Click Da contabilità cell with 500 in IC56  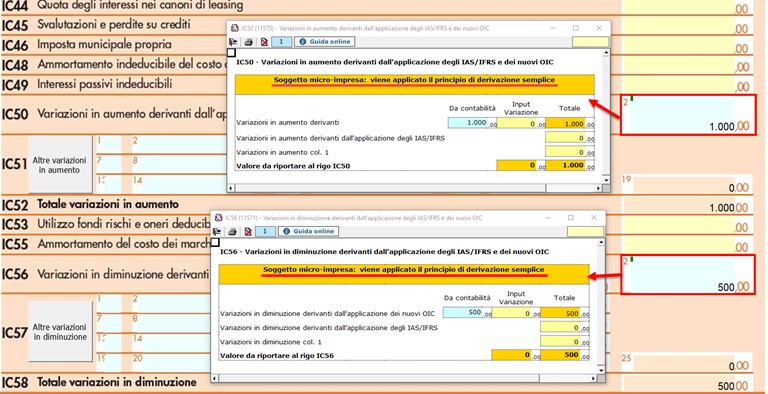coord(463,313)
